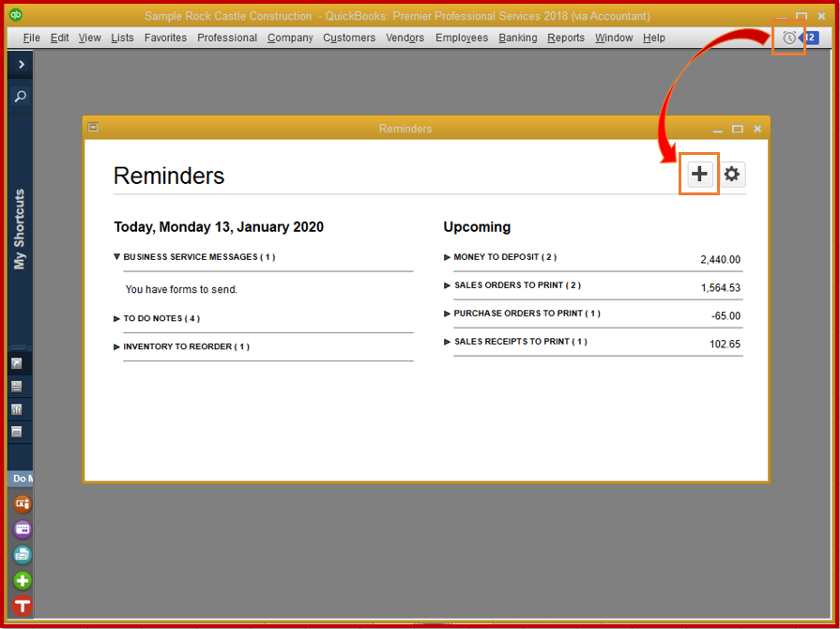840x629 pixels.
Task: Click the search magnifier in sidebar
Action: pos(21,97)
